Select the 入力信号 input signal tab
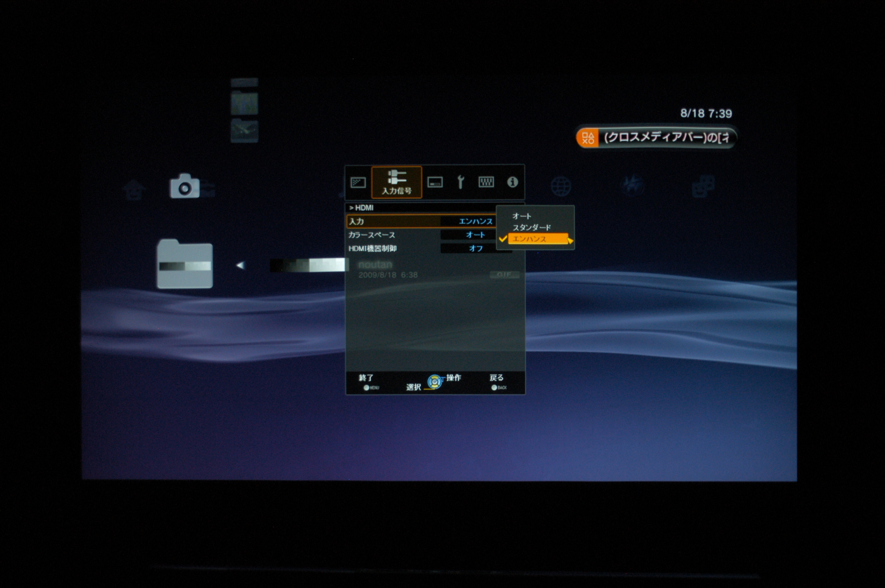885x588 pixels. click(x=397, y=182)
